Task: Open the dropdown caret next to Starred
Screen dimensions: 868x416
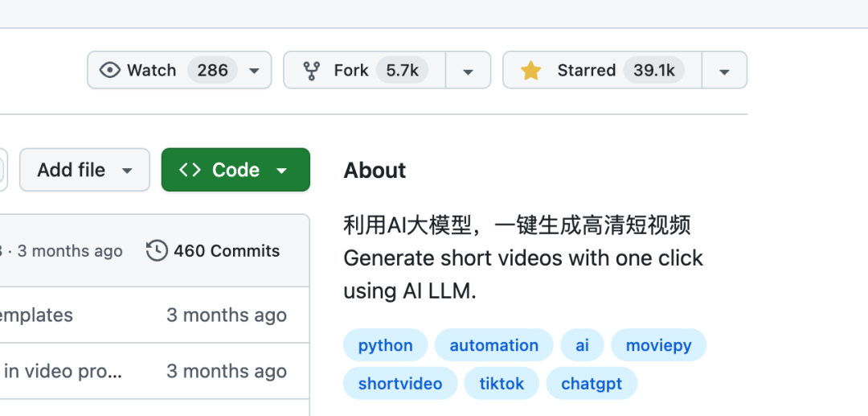Action: [724, 71]
